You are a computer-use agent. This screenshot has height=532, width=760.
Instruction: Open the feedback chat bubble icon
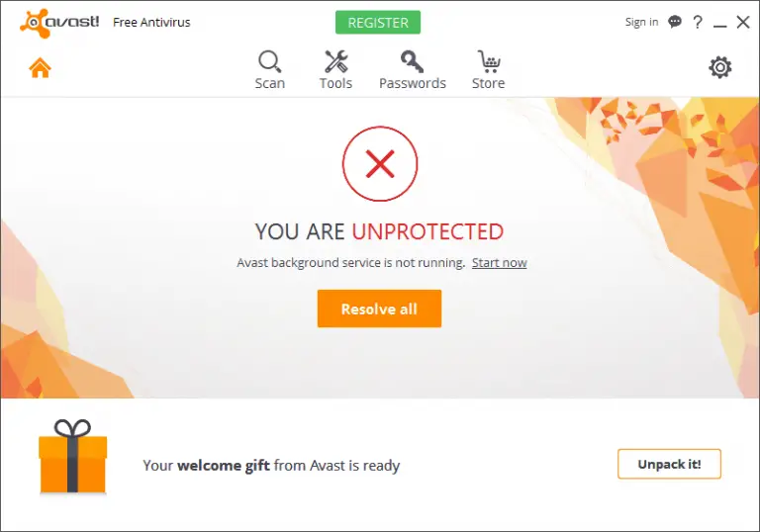point(675,22)
